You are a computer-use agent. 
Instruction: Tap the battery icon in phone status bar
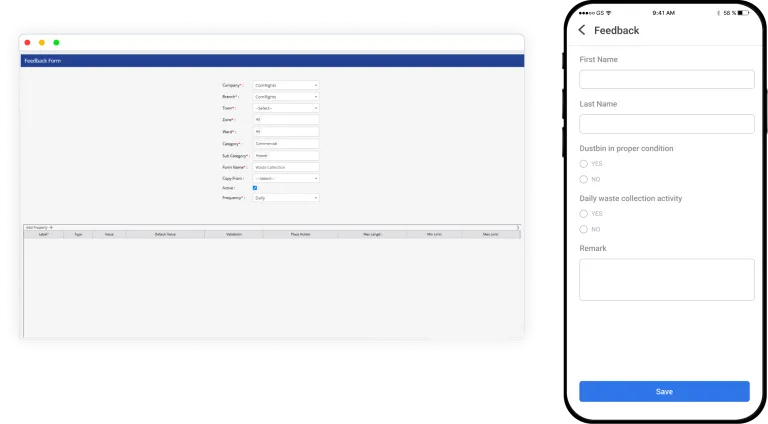(743, 13)
